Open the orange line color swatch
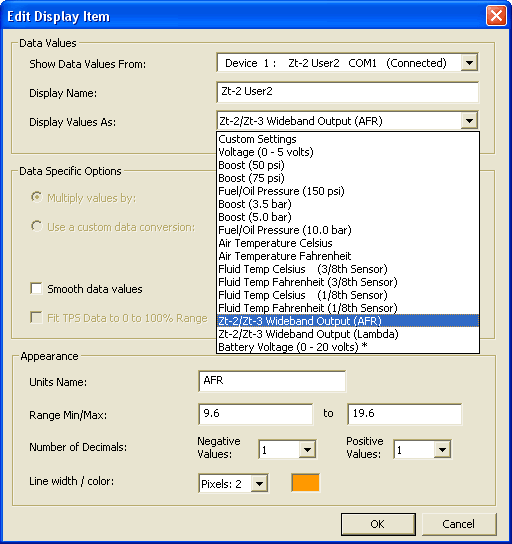Screen dimensions: 512x544 (305, 483)
